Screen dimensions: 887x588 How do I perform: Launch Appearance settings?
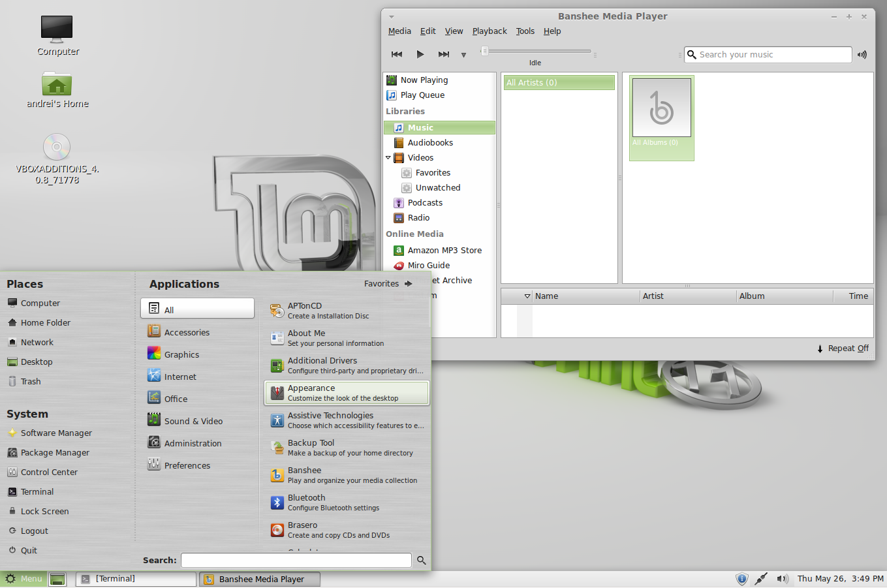pos(347,393)
